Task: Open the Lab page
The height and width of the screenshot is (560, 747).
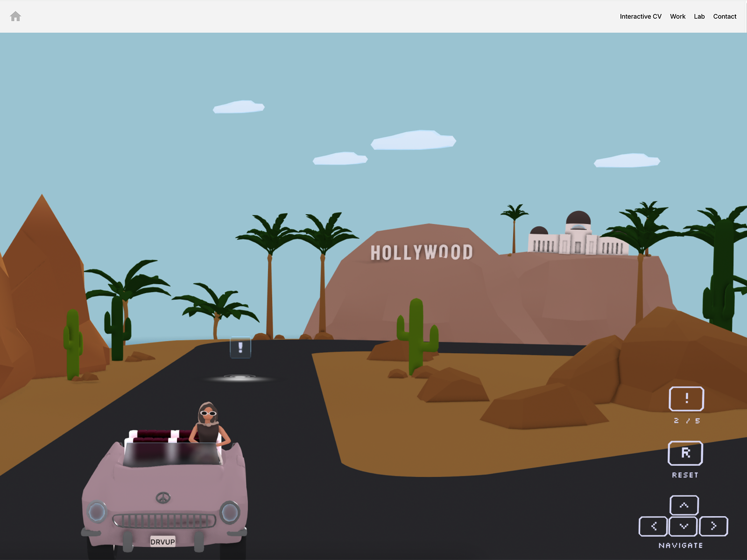Action: click(699, 16)
